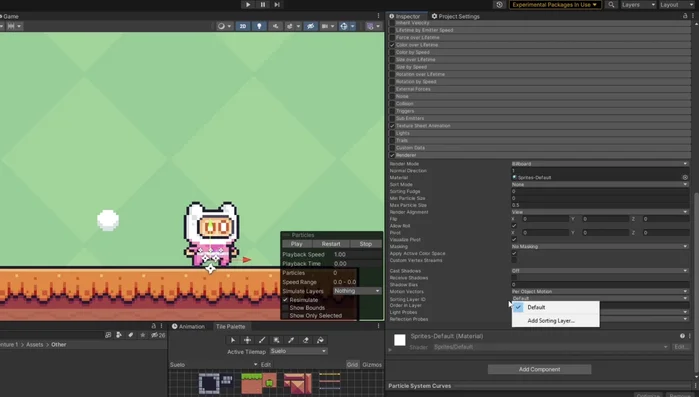699x397 pixels.
Task: Click the Inspector lock icon
Action: coord(685,16)
